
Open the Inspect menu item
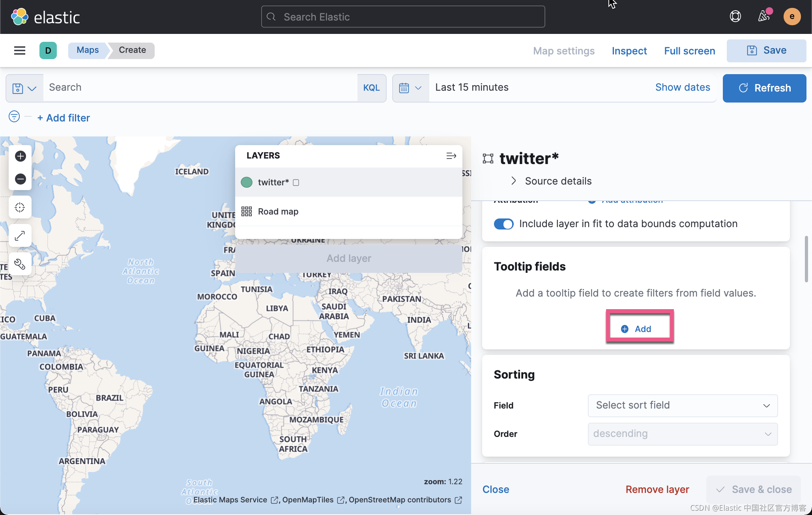coord(629,51)
